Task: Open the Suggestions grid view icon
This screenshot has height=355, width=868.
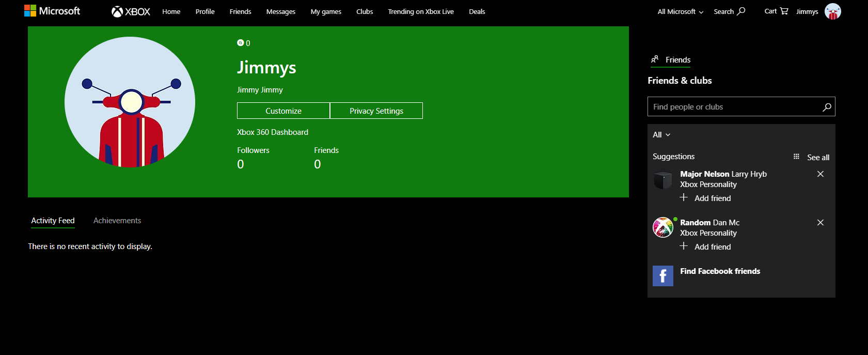Action: [796, 157]
